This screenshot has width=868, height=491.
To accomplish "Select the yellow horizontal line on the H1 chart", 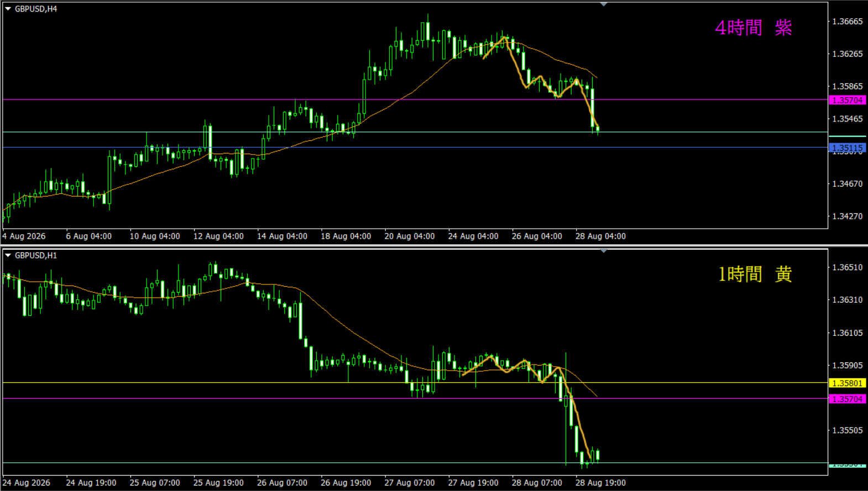I will [x=415, y=383].
